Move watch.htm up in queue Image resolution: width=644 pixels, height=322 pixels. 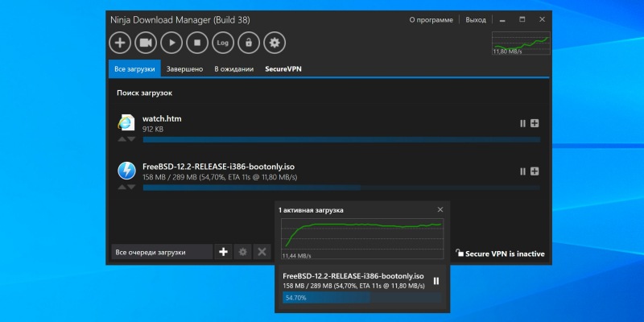point(122,139)
